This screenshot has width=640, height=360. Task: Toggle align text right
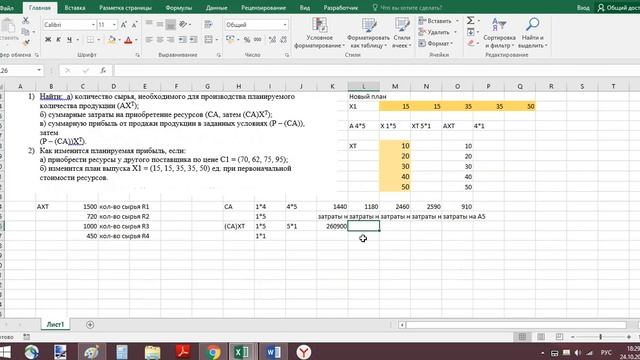click(x=170, y=40)
